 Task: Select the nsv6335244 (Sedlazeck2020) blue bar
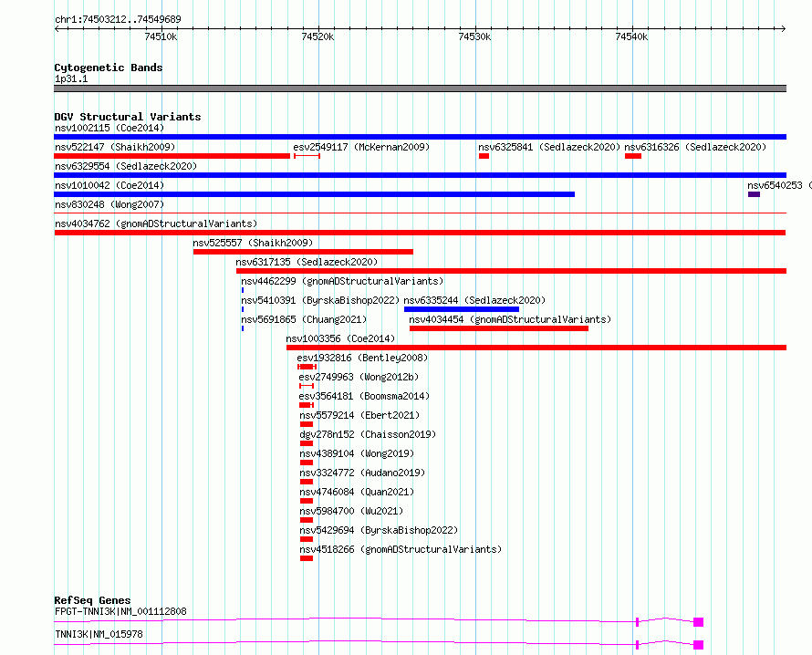click(462, 309)
